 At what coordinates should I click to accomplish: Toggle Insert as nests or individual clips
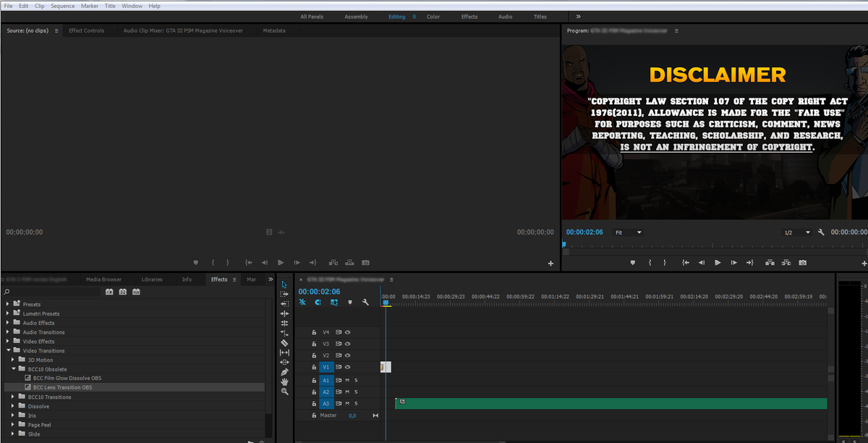[x=302, y=302]
